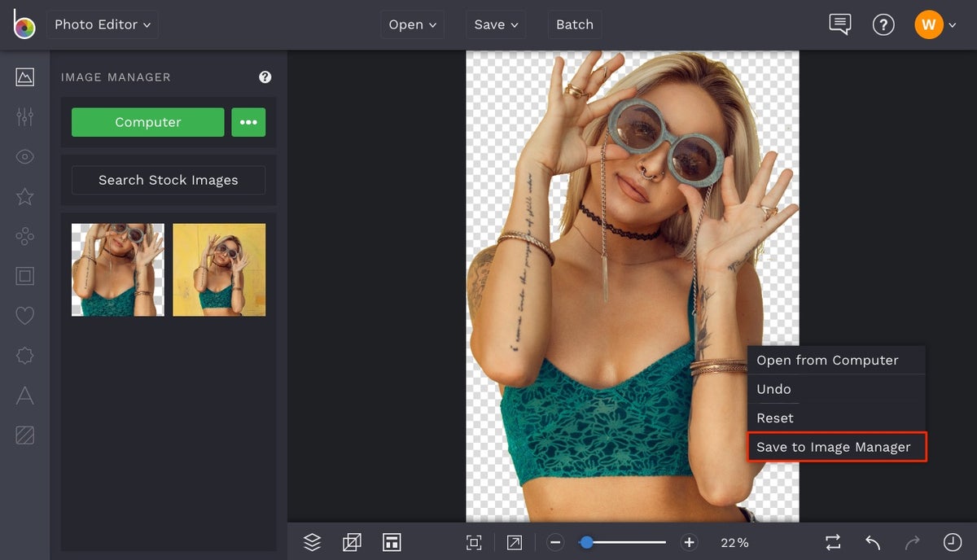Viewport: 977px width, 560px height.
Task: Expand the Save dropdown menu
Action: click(x=497, y=24)
